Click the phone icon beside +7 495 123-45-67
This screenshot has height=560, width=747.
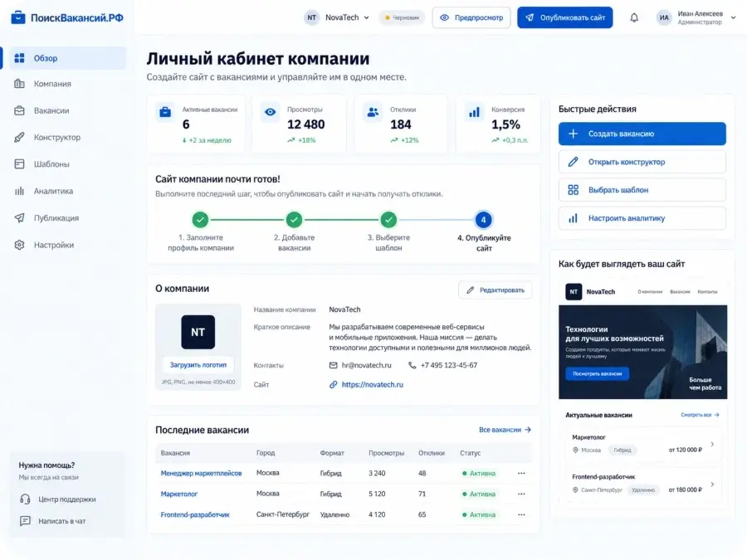click(412, 365)
